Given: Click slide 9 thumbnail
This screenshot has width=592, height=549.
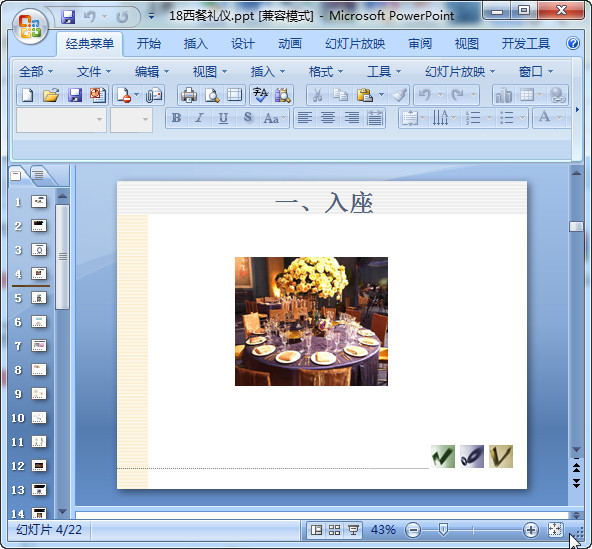Looking at the screenshot, I should pyautogui.click(x=39, y=394).
